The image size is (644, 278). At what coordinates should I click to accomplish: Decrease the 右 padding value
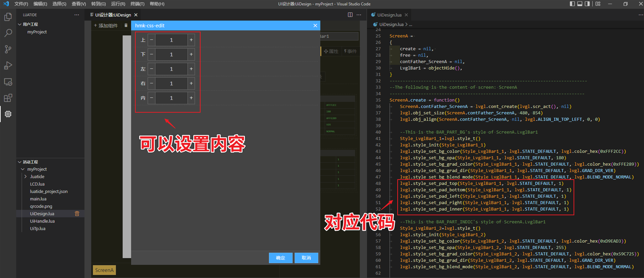tap(152, 84)
